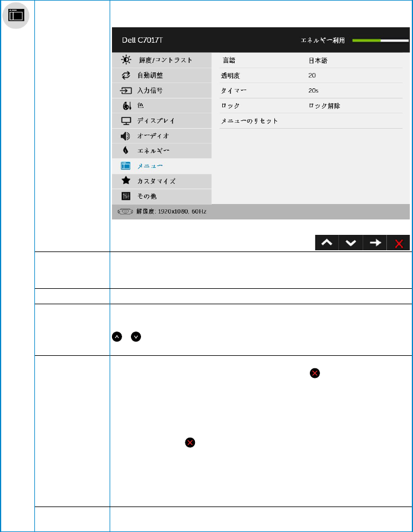
Task: Click the red X exit OSD button
Action: [x=398, y=243]
